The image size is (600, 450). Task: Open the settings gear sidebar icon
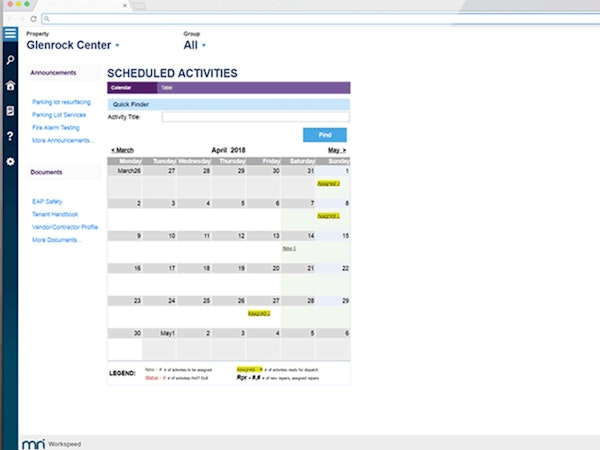(10, 161)
